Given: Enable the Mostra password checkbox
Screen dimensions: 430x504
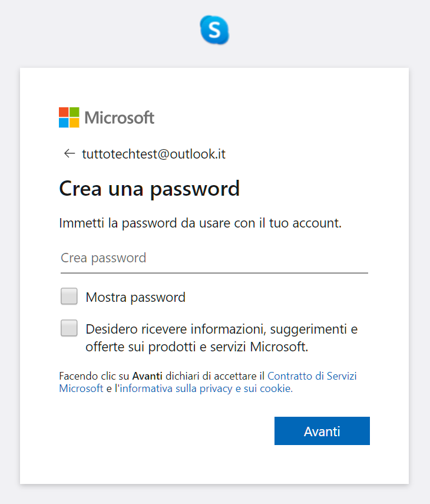Looking at the screenshot, I should 70,297.
